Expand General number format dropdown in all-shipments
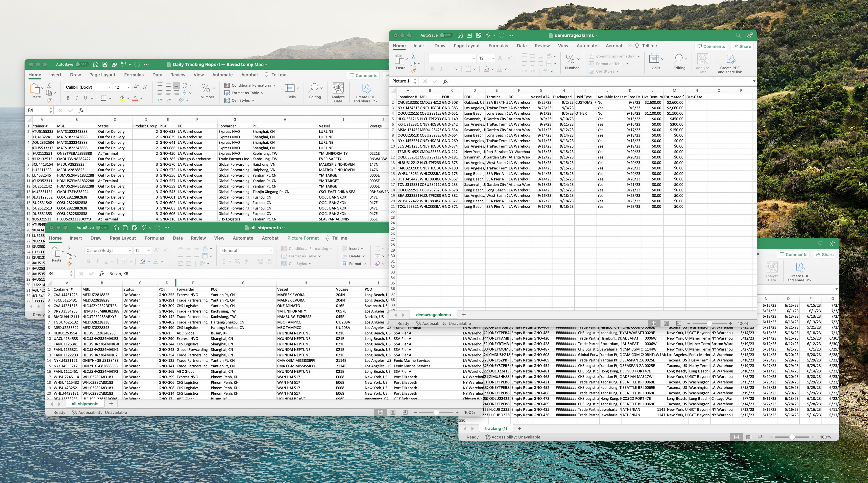This screenshot has width=868, height=483. point(270,250)
